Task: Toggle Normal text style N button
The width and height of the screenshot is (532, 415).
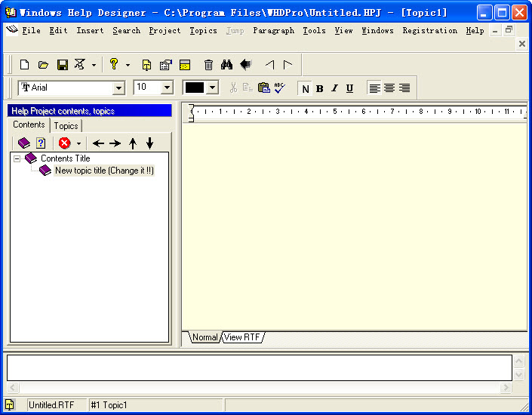Action: click(305, 89)
